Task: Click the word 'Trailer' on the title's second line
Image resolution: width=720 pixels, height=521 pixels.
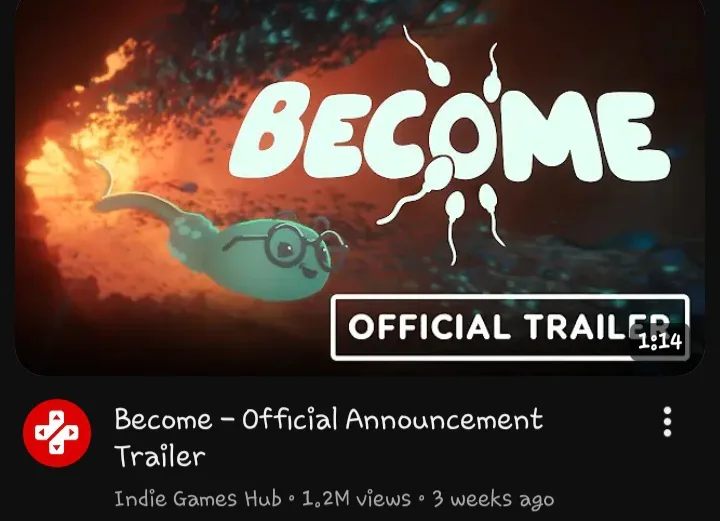Action: (160, 456)
